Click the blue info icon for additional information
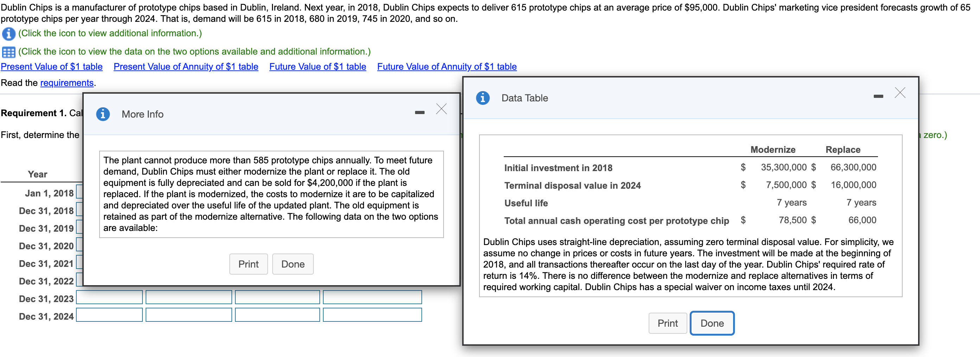980x357 pixels. (x=8, y=34)
